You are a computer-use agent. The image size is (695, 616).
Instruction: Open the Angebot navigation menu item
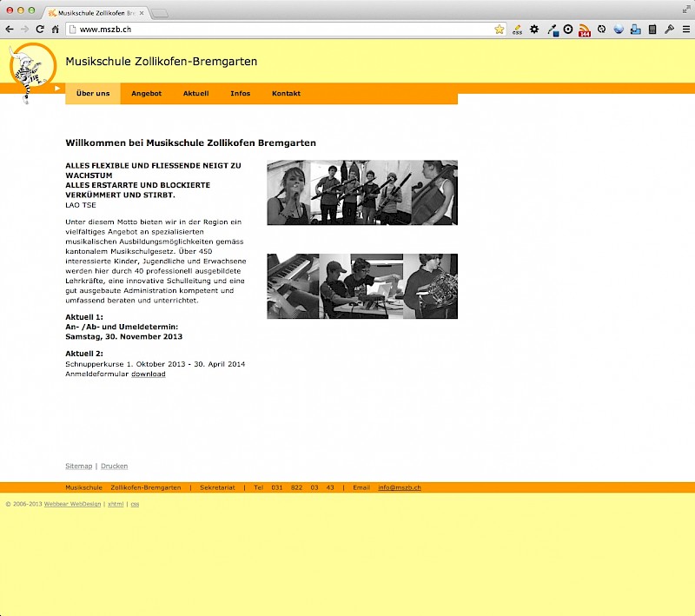coord(146,94)
